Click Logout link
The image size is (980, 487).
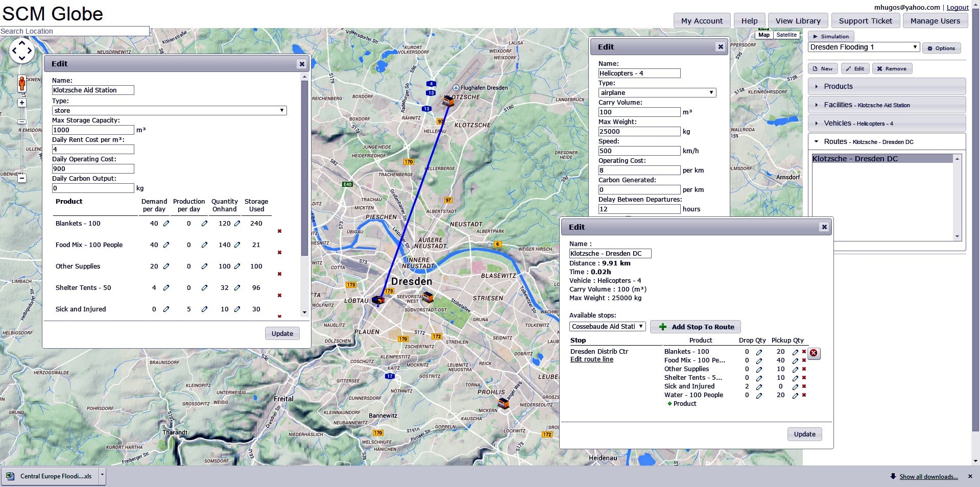[x=958, y=8]
